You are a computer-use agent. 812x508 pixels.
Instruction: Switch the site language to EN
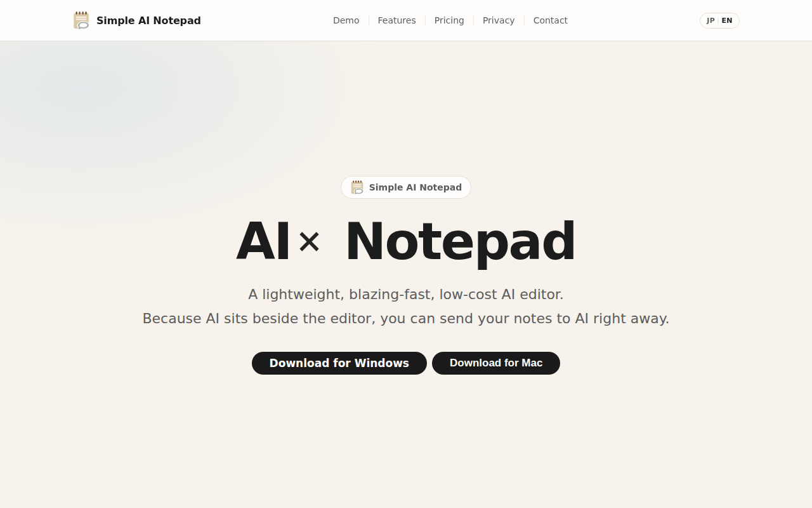coord(727,20)
